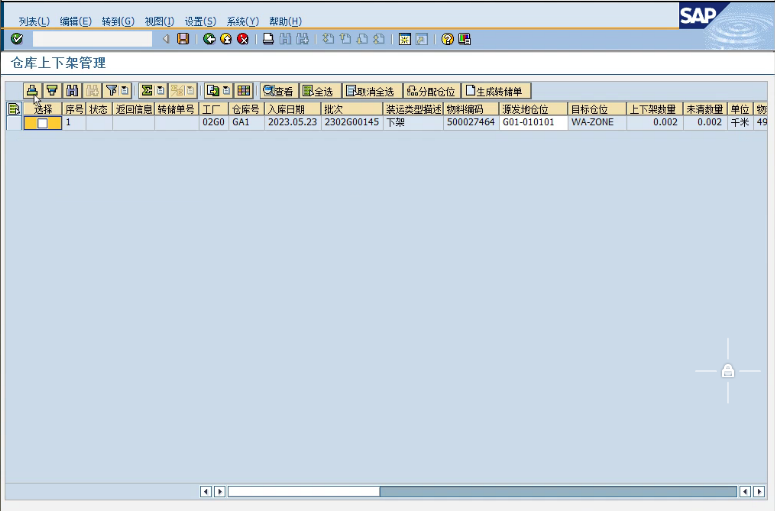Screen dimensions: 775x511
Task: Click the green Back arrow icon
Action: point(209,39)
